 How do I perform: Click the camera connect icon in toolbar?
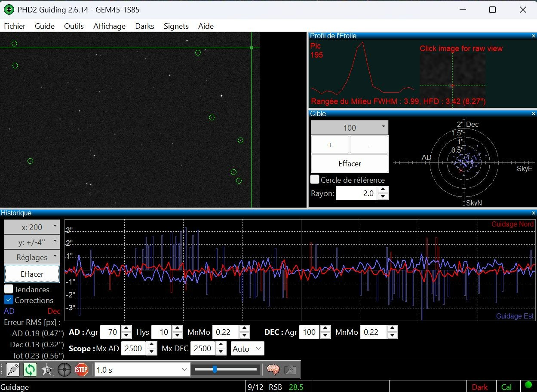pos(13,370)
